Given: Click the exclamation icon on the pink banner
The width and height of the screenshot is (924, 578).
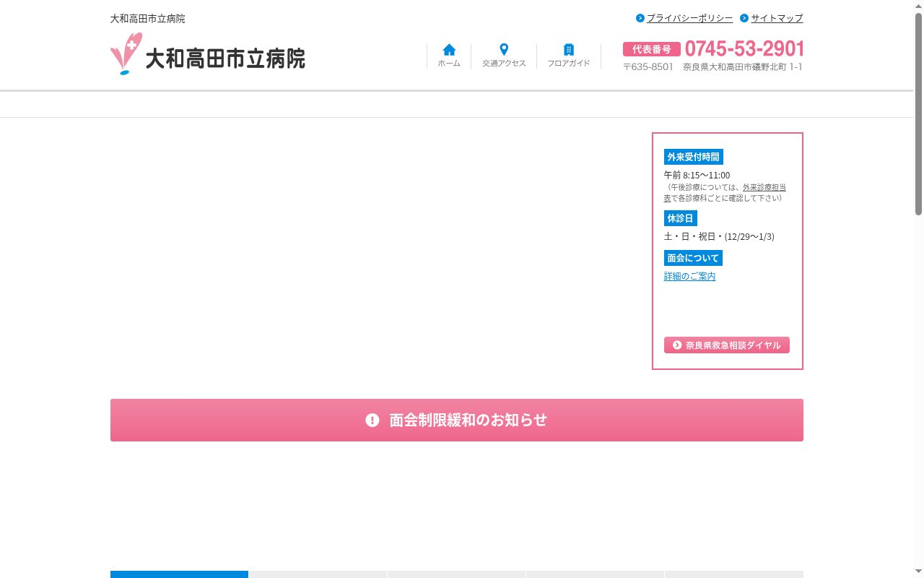Looking at the screenshot, I should pos(372,420).
